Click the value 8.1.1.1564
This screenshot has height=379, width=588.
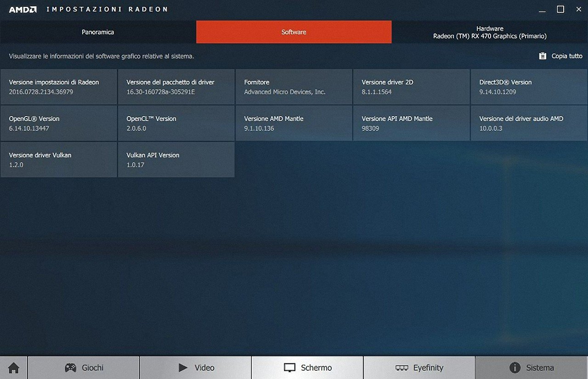tap(378, 92)
